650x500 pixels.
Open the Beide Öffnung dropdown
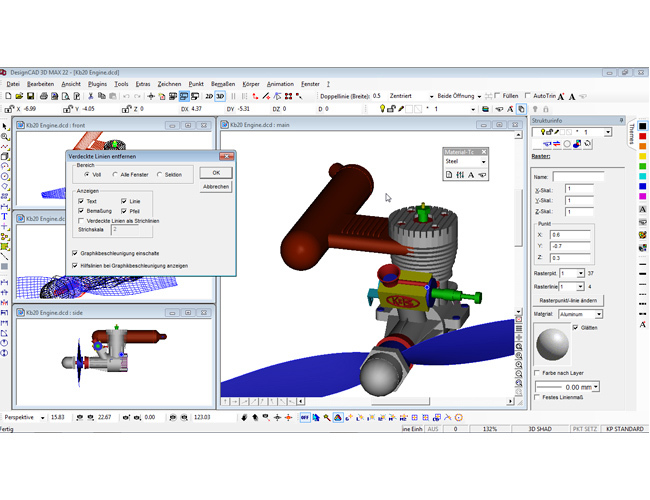point(479,96)
